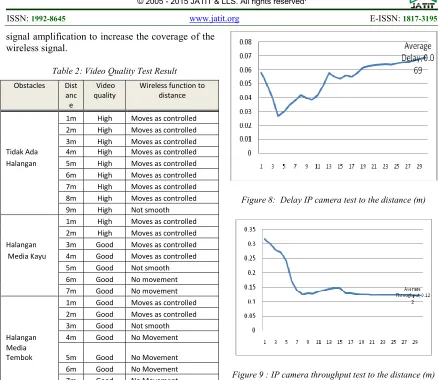Click the 0.08 axis value in Figure 8
This screenshot has width=438, height=380.
point(246,42)
